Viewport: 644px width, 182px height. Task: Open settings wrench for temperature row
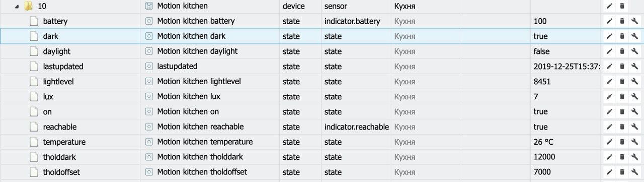(634, 142)
